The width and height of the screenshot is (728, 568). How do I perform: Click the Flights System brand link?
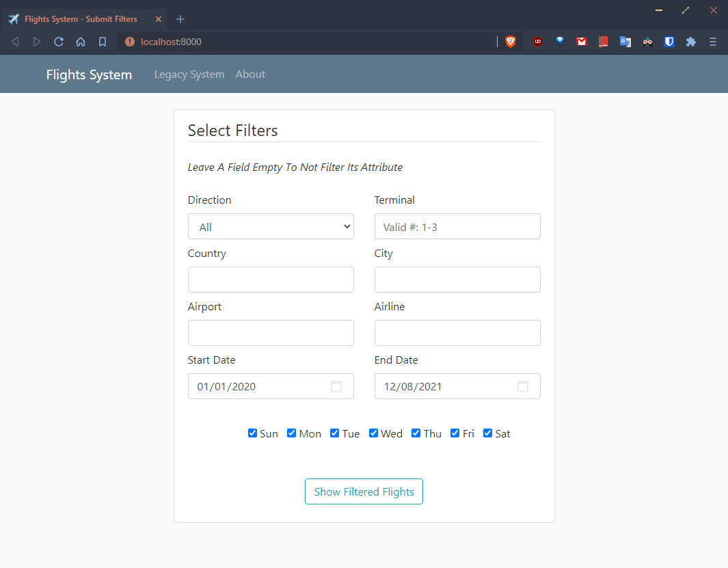pos(89,75)
